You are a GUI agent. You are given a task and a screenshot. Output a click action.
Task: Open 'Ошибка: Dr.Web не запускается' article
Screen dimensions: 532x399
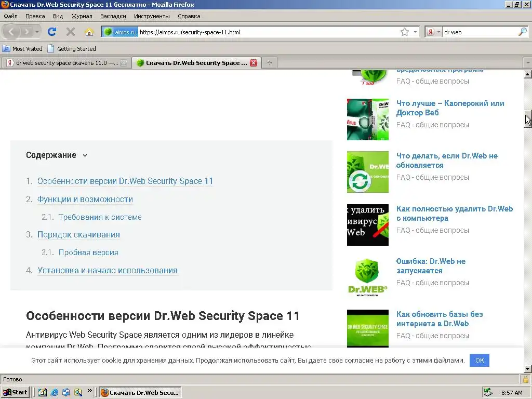(431, 266)
